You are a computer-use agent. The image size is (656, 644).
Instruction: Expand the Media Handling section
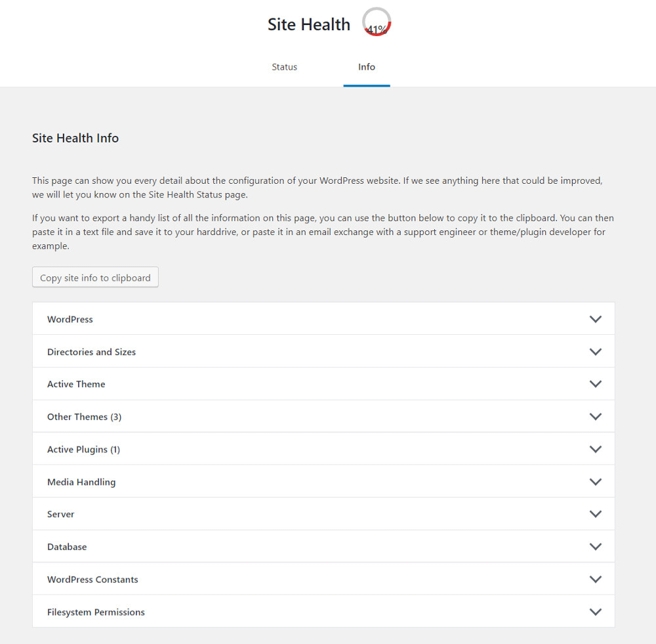(323, 481)
